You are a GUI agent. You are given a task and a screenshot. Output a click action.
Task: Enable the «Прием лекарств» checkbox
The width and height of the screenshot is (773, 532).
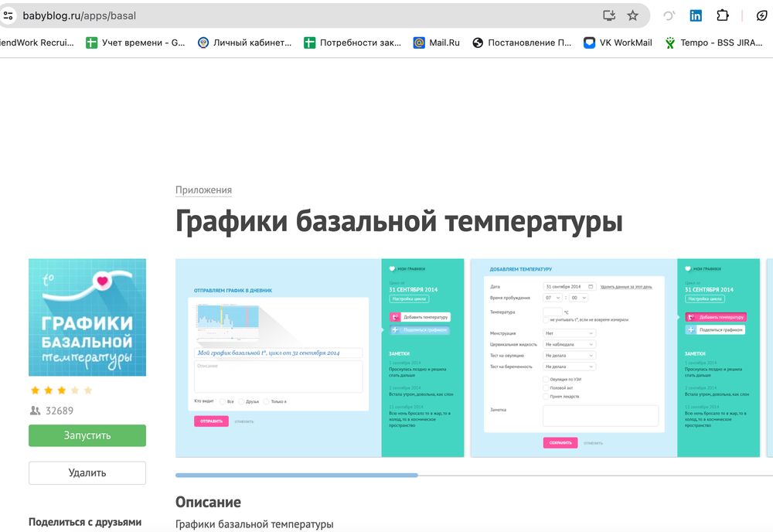546,396
